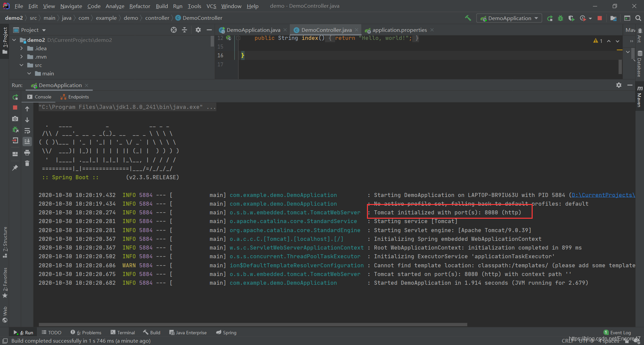The image size is (644, 345).
Task: Collapse all in the Project panel
Action: point(184,30)
